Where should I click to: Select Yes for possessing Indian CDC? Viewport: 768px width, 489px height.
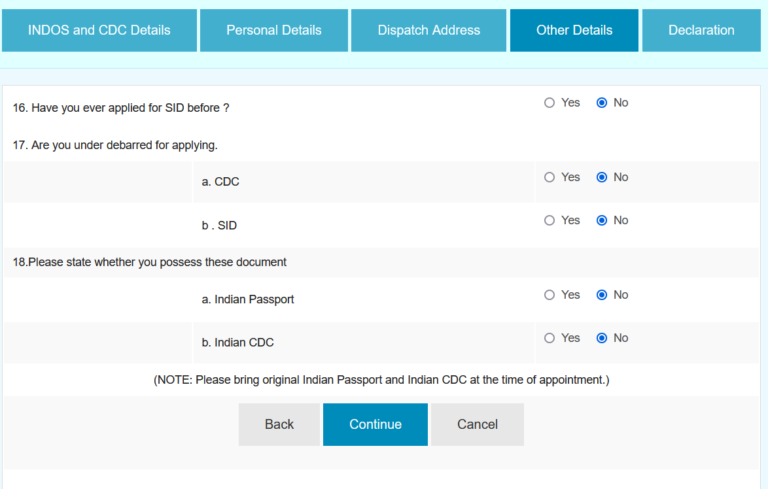click(549, 338)
